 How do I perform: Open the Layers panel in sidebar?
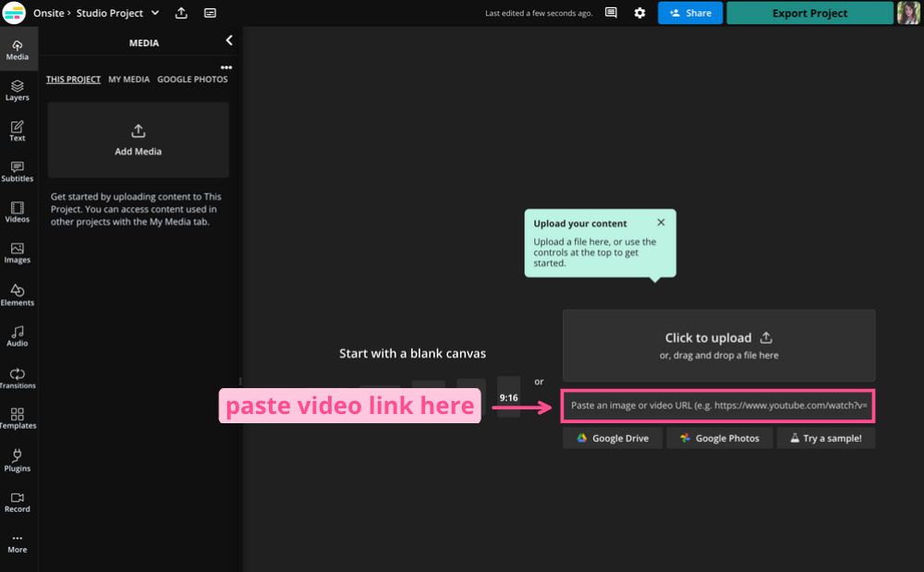18,90
